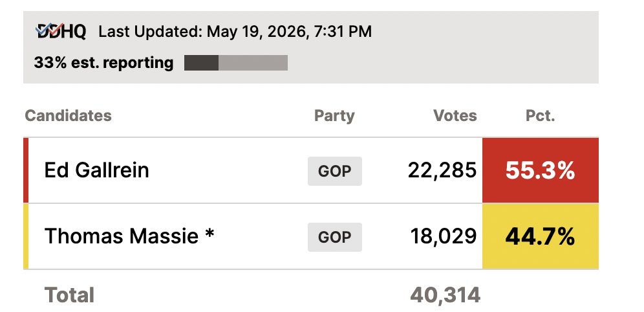The image size is (644, 312).
Task: Click the 33% est. reporting label
Action: (103, 63)
